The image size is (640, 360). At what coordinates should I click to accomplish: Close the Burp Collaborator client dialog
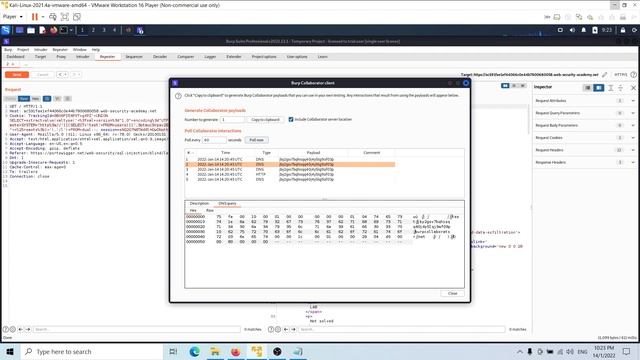[x=452, y=293]
